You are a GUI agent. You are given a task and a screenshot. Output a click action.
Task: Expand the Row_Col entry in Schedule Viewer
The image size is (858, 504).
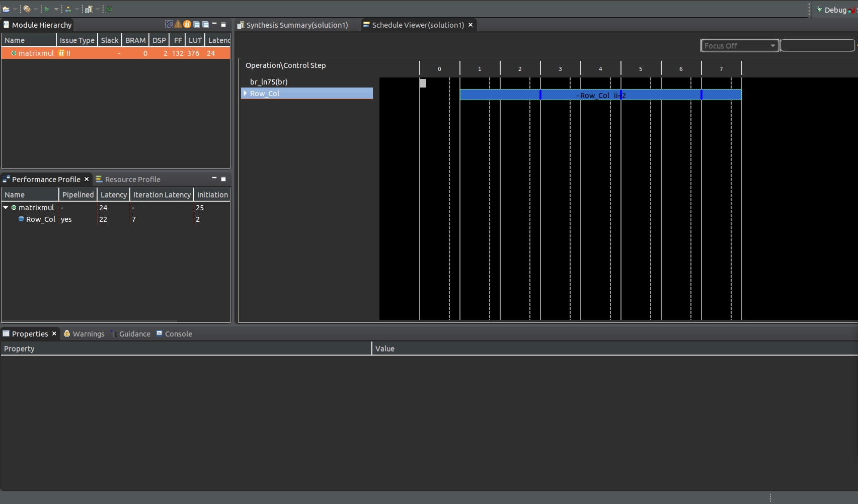coord(245,94)
